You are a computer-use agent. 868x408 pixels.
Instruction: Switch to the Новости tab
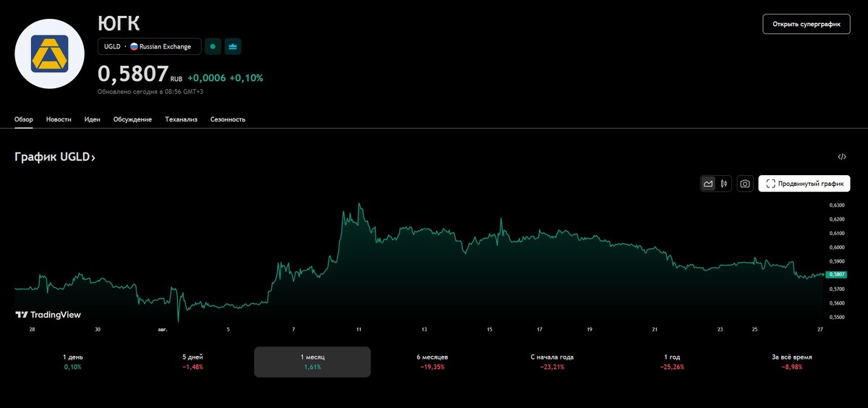pyautogui.click(x=59, y=119)
